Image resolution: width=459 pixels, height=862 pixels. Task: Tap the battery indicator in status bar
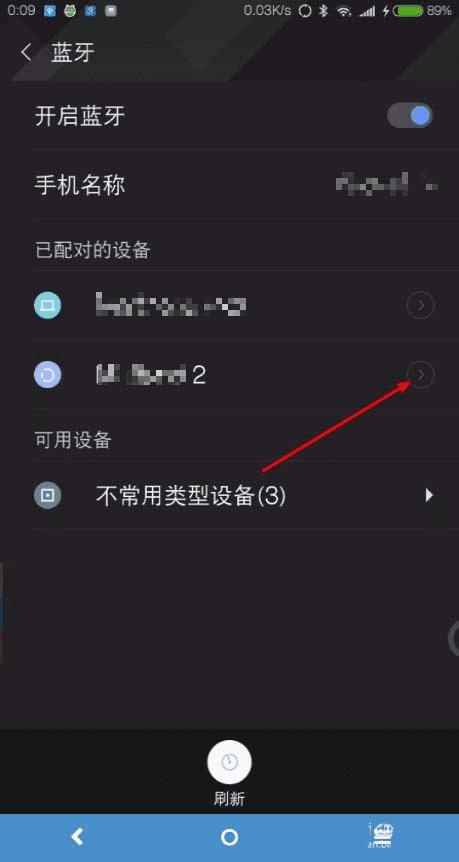coord(408,10)
